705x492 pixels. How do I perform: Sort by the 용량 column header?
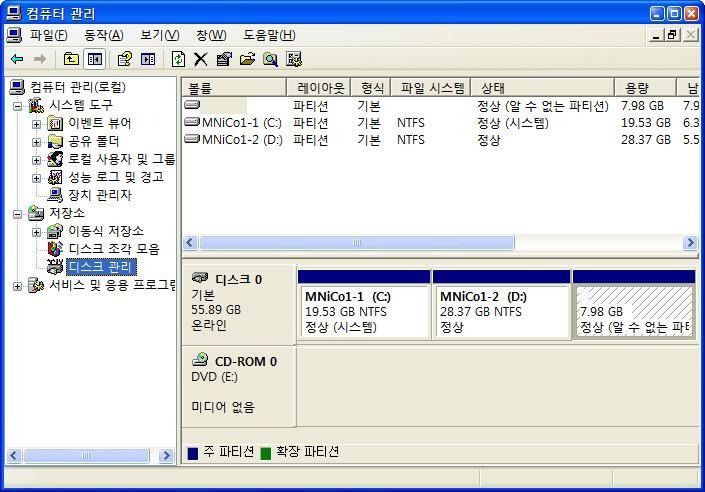click(x=645, y=87)
